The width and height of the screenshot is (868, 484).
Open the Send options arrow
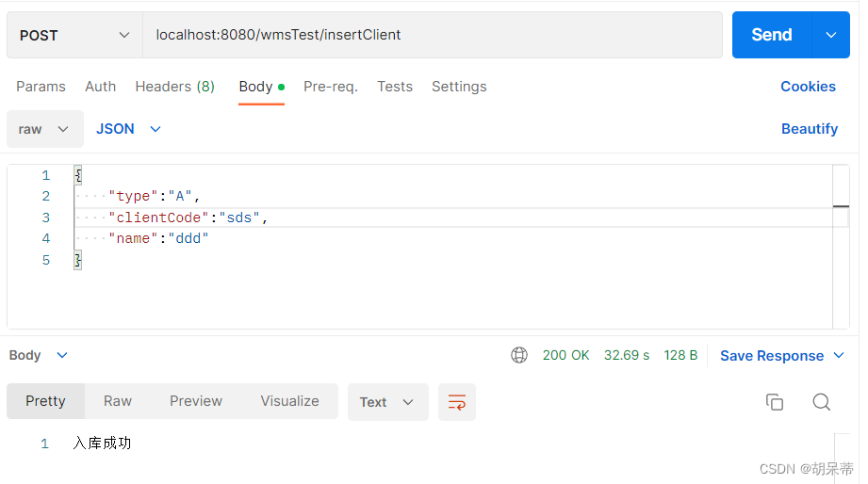831,35
